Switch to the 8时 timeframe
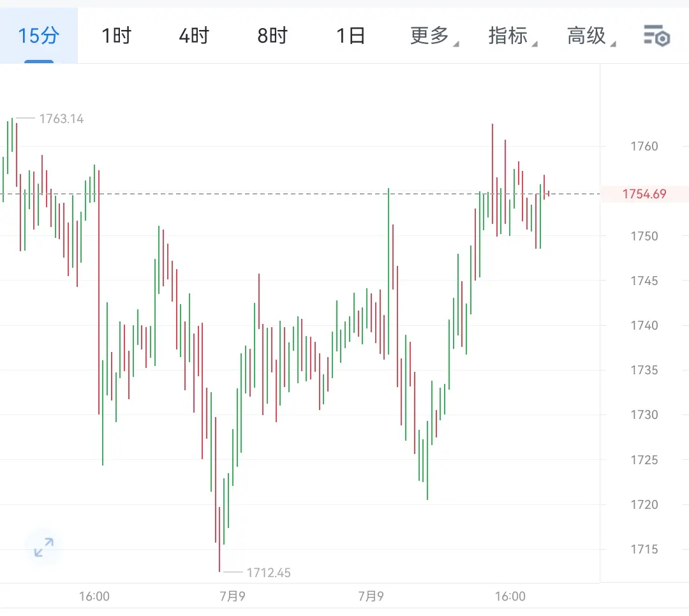 (x=272, y=36)
